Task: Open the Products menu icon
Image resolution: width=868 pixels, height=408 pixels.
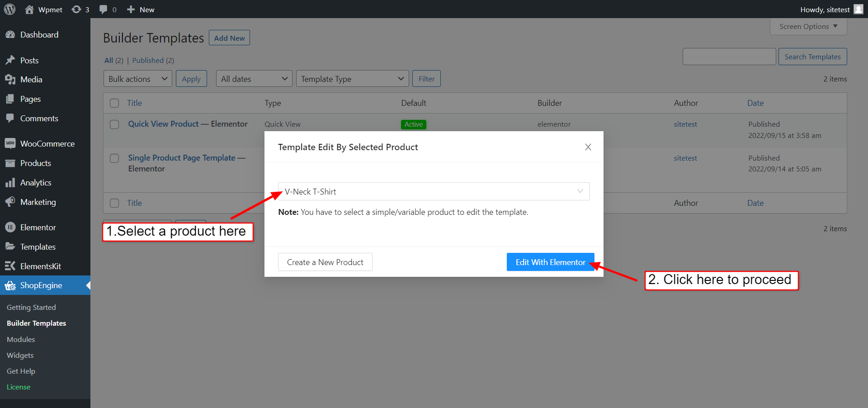Action: (x=11, y=163)
